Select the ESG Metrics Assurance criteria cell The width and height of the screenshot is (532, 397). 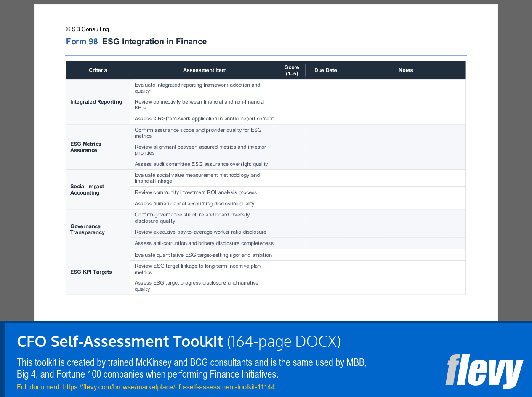(86, 147)
